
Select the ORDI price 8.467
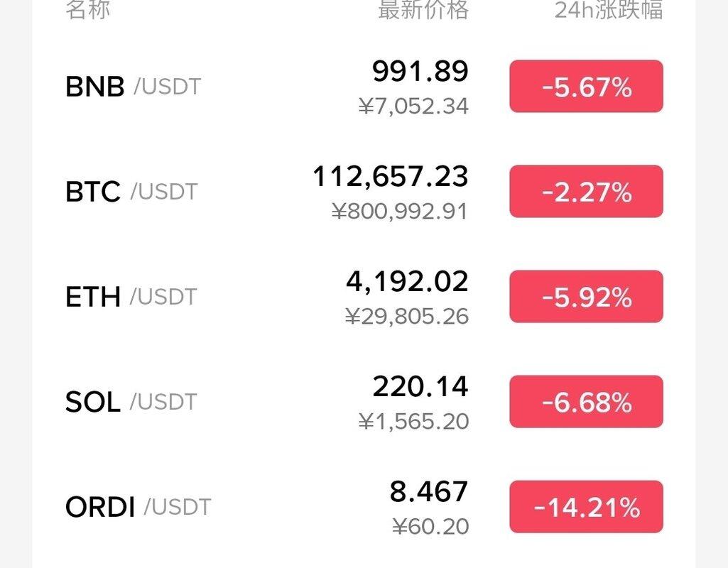point(428,492)
